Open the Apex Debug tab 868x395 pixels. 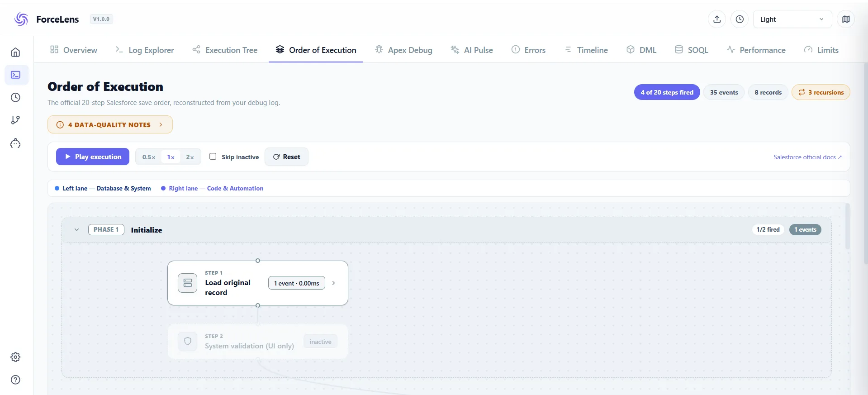pyautogui.click(x=404, y=50)
